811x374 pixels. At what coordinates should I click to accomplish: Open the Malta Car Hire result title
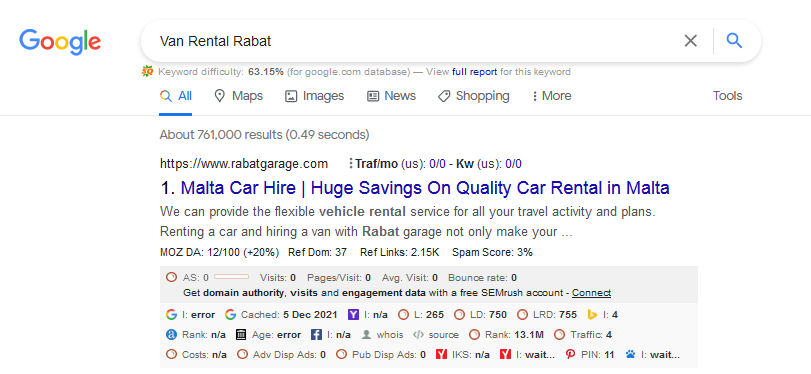coord(425,187)
